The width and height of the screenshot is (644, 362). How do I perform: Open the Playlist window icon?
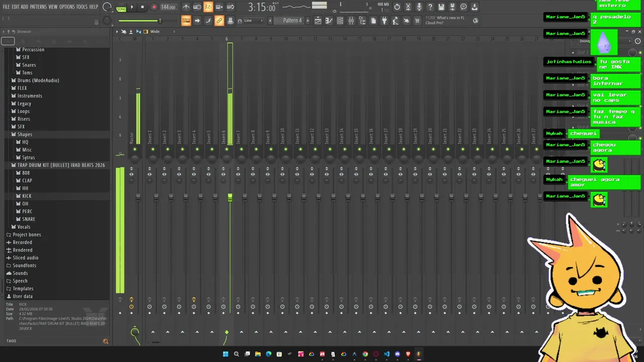[318, 21]
